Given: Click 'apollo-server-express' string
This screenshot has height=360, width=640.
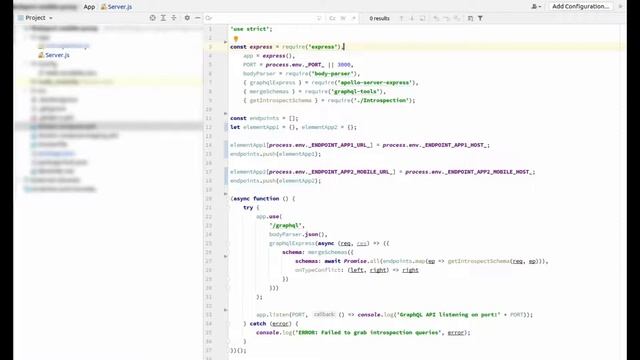Looking at the screenshot, I should coord(374,82).
